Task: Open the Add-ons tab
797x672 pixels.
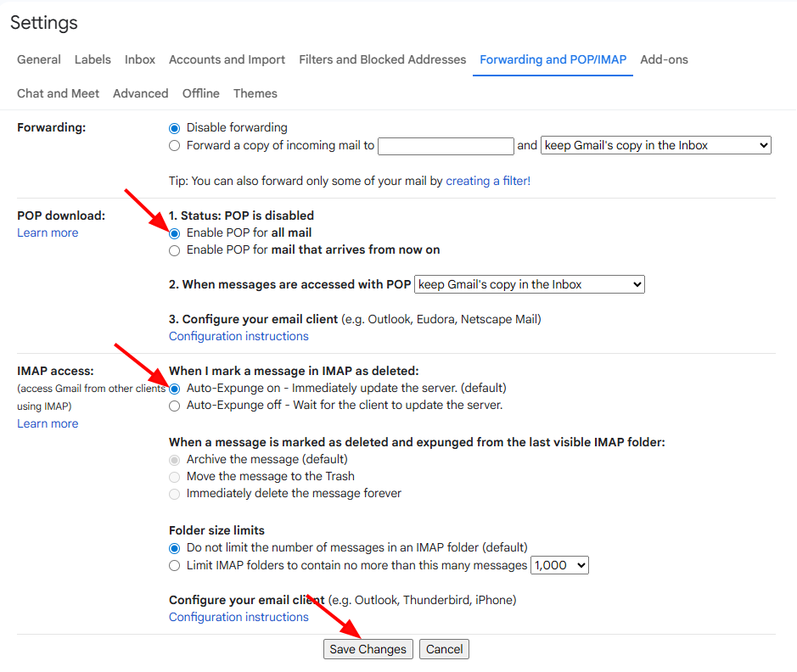Action: [664, 60]
